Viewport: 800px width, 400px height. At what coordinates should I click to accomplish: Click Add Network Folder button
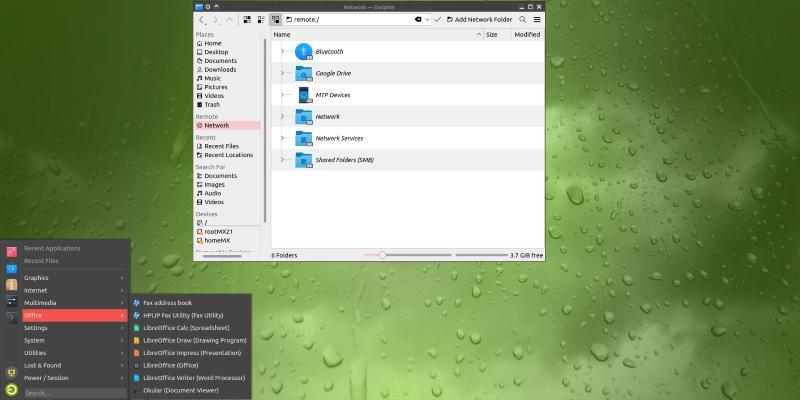click(479, 19)
